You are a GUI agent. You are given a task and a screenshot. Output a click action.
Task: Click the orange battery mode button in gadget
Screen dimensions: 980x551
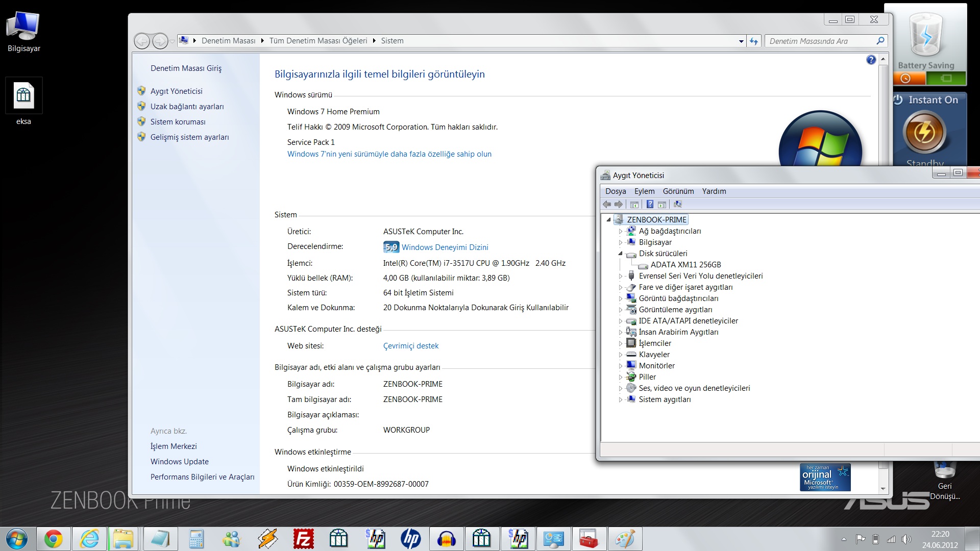(910, 79)
